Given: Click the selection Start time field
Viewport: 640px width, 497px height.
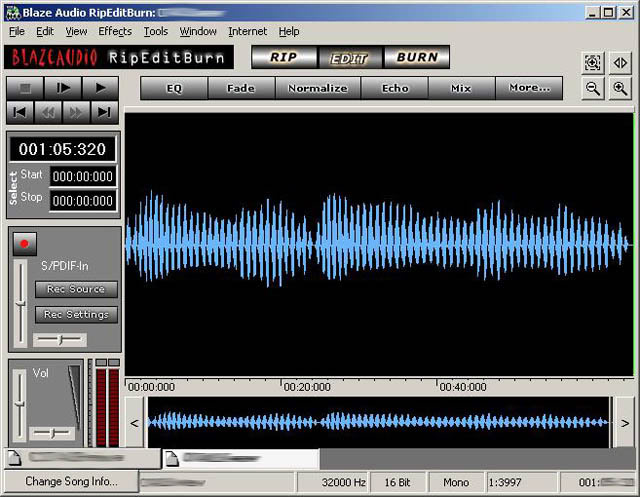Looking at the screenshot, I should (x=84, y=176).
